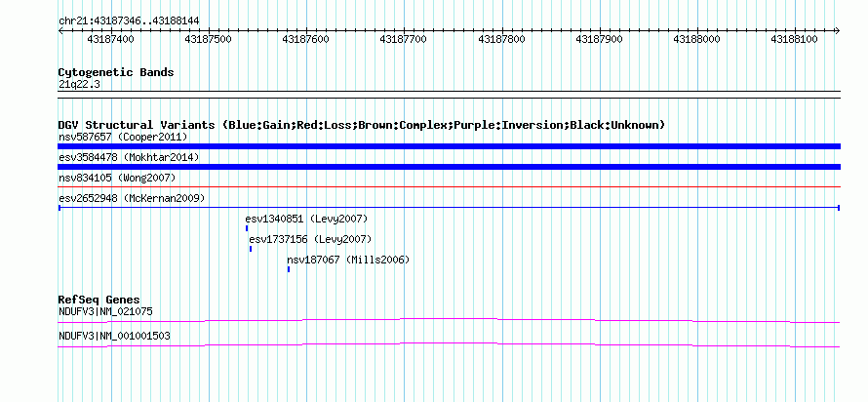Image resolution: width=868 pixels, height=402 pixels.
Task: Click ruler position 43187500
Action: pyautogui.click(x=208, y=39)
